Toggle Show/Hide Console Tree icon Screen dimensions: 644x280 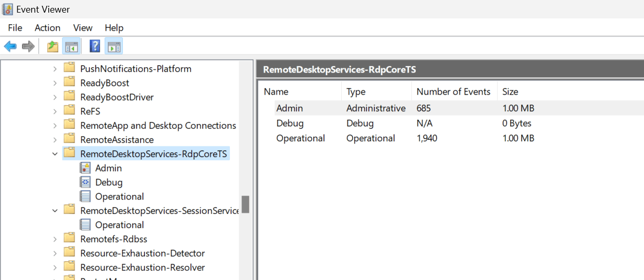tap(71, 46)
